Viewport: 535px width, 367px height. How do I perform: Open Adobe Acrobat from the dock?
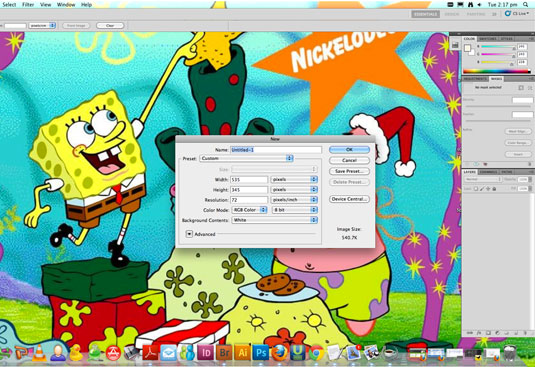pos(150,353)
